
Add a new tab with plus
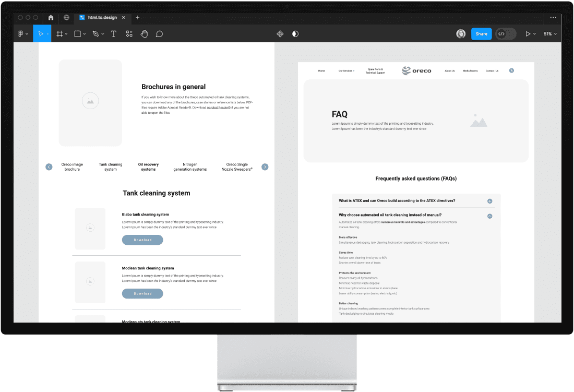tap(138, 17)
